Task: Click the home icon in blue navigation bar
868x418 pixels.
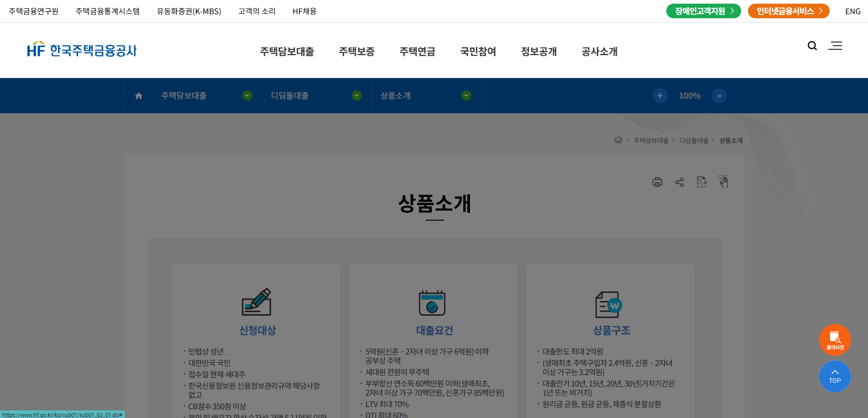Action: pyautogui.click(x=139, y=96)
